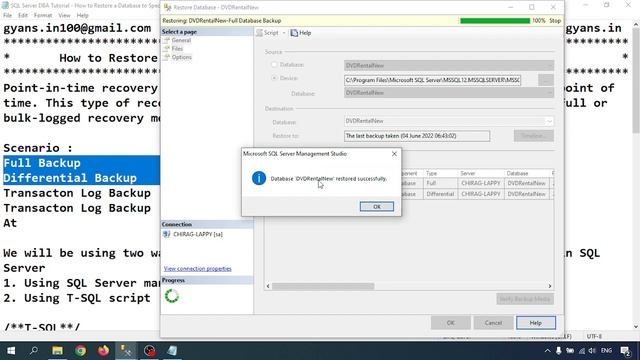The width and height of the screenshot is (640, 360).
Task: Open the File menu in Notepad
Action: (x=7, y=15)
